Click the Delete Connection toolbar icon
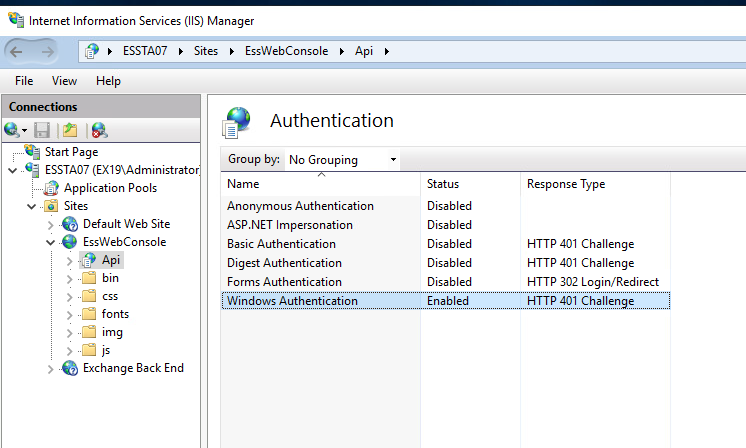The image size is (746, 448). click(99, 130)
